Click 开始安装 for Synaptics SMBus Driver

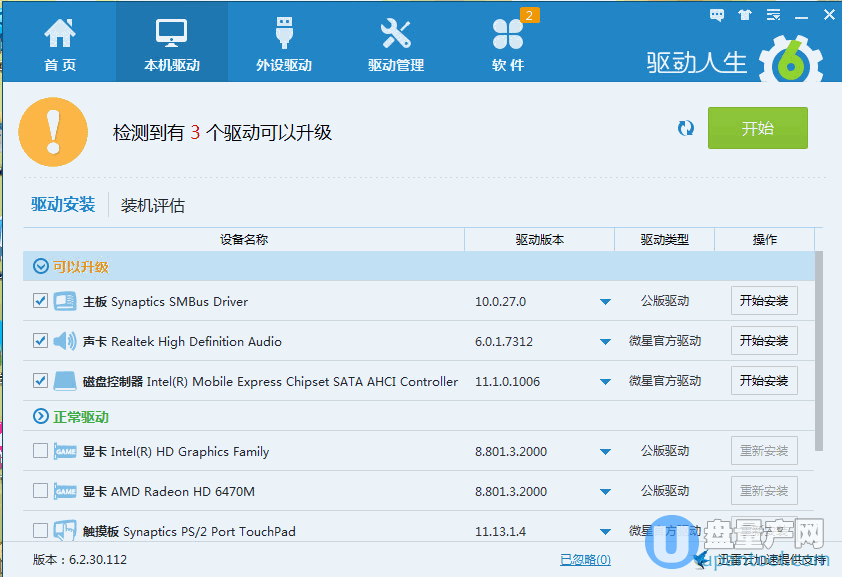[x=764, y=301]
